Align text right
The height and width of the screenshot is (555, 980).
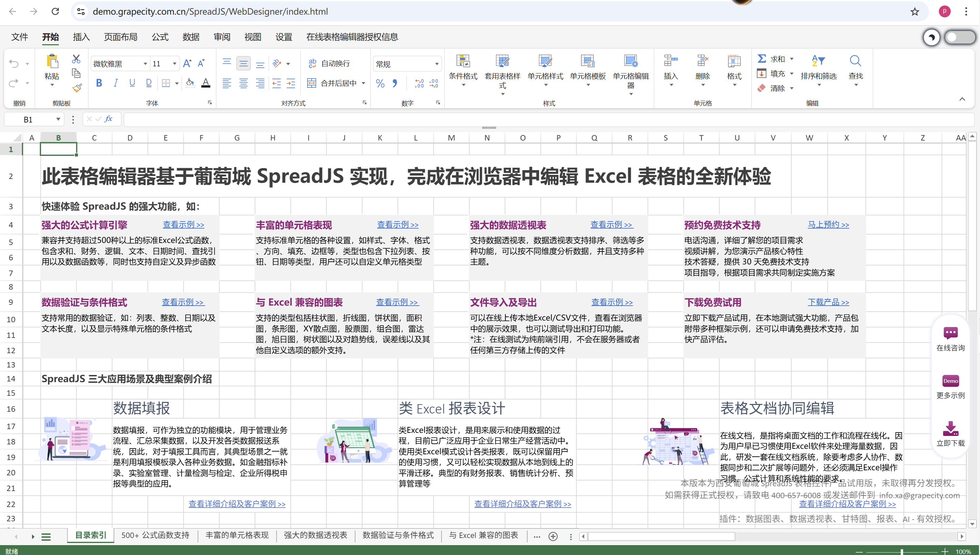(260, 83)
